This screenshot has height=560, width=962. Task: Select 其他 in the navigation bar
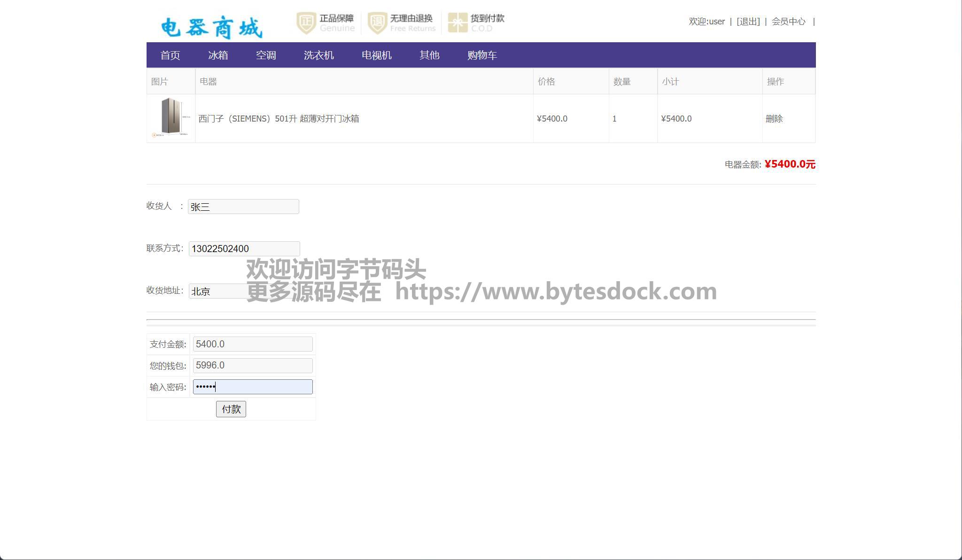(x=429, y=55)
